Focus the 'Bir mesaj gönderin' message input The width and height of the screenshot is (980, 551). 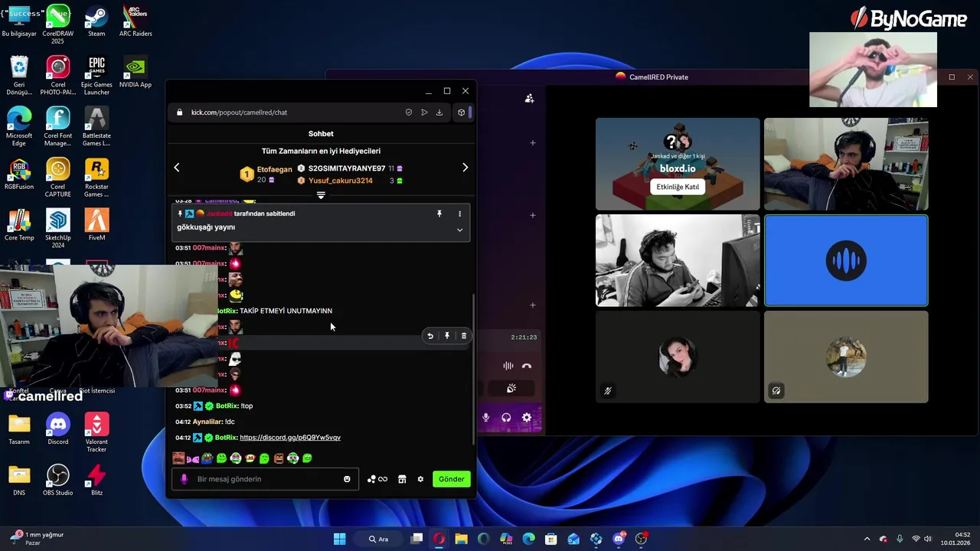(x=265, y=479)
